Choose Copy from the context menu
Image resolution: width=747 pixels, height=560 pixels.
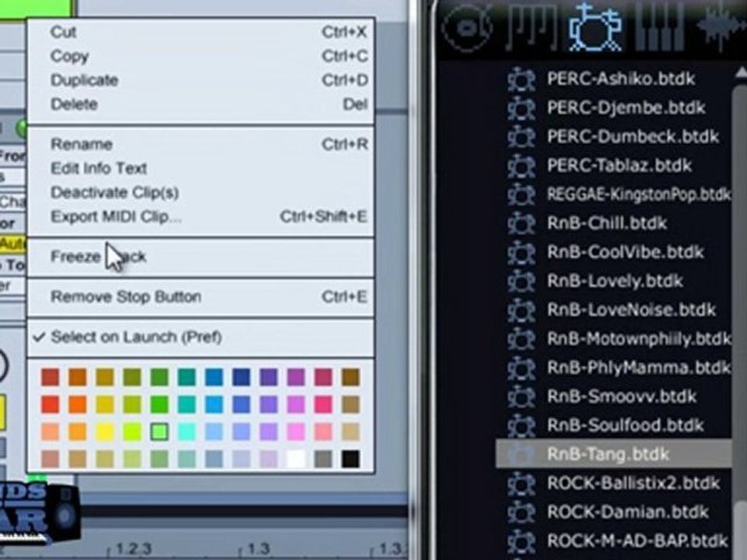pos(201,56)
